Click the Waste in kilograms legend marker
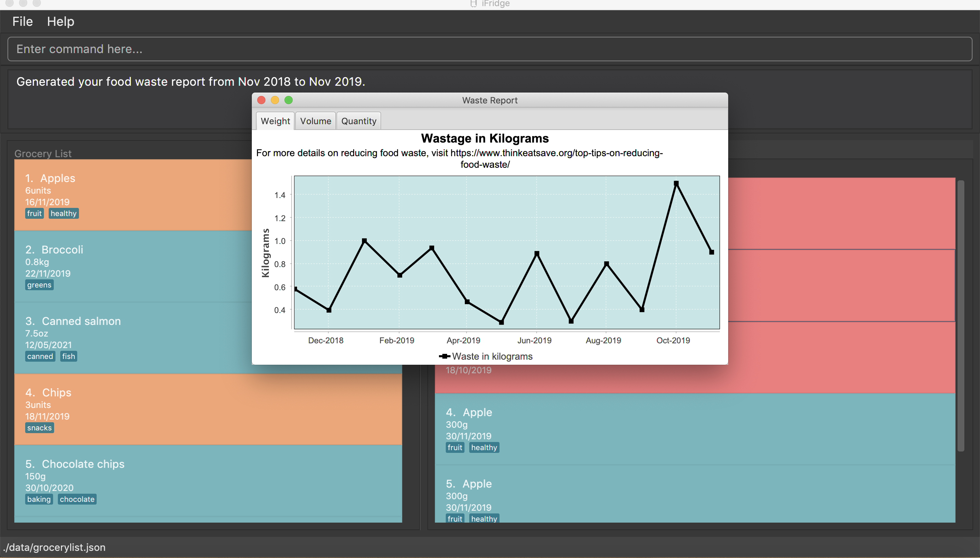Viewport: 980px width, 558px height. tap(444, 357)
